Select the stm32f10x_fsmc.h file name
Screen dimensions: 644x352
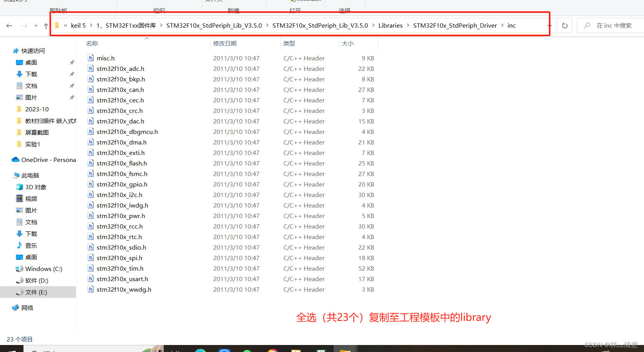click(122, 174)
